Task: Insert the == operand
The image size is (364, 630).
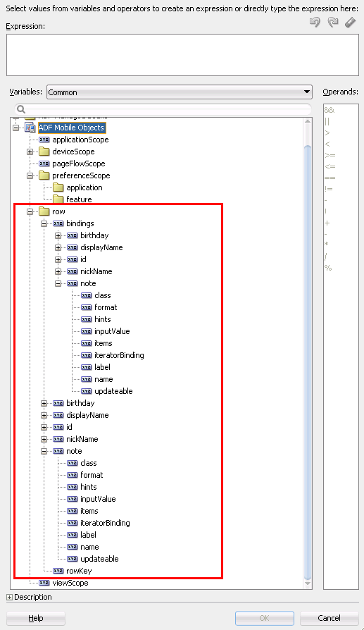Action: pos(330,178)
